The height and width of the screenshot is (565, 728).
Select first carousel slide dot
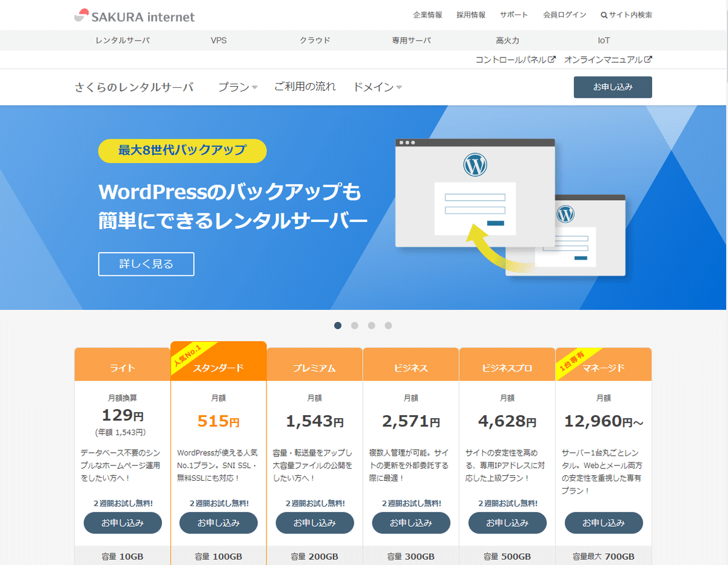[x=338, y=326]
